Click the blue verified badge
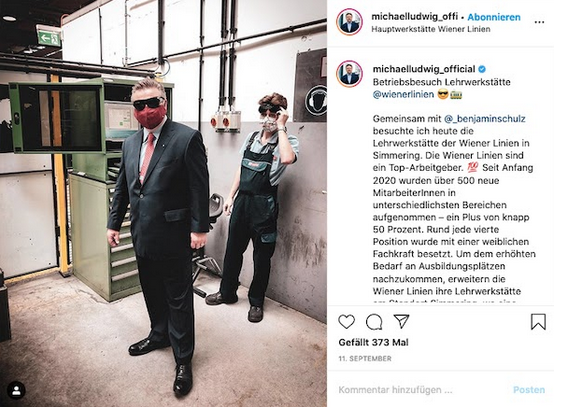The width and height of the screenshot is (569, 407). (x=482, y=69)
